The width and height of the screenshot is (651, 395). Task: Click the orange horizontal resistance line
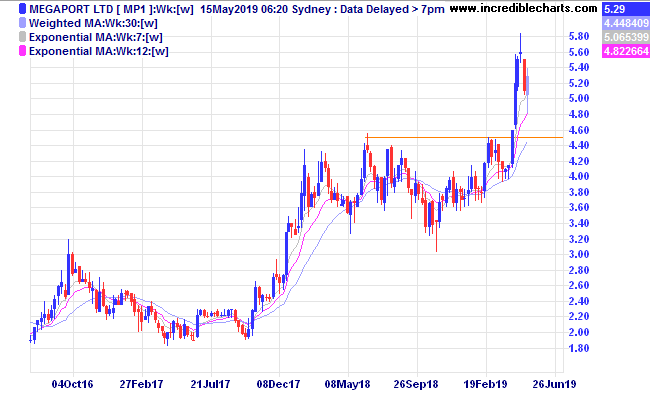click(x=464, y=137)
